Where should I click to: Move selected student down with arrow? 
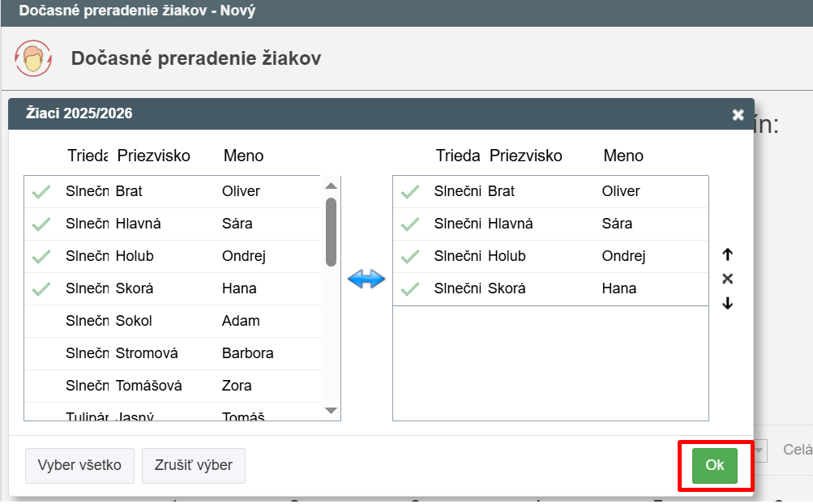pos(727,304)
